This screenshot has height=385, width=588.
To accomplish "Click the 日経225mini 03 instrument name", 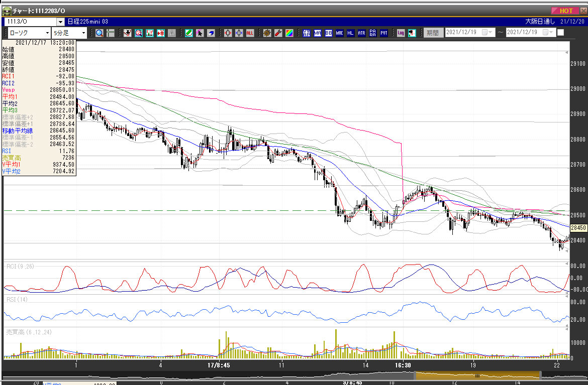I will tap(88, 22).
